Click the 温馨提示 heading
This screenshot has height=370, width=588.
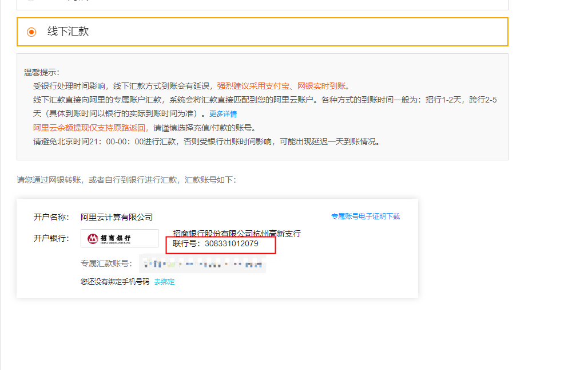pos(42,72)
